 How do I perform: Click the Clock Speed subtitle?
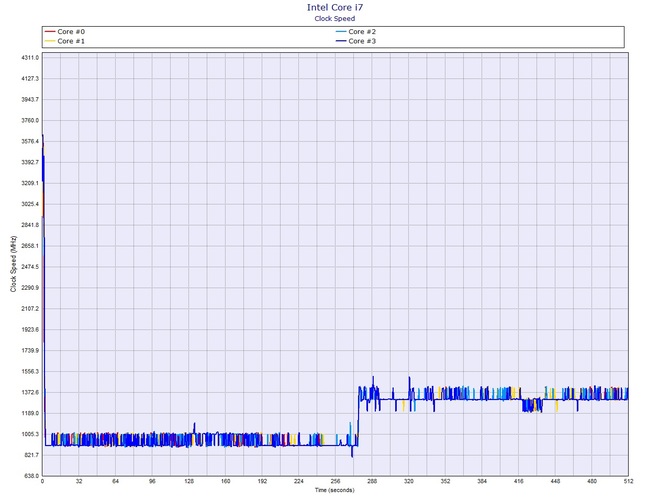click(335, 18)
